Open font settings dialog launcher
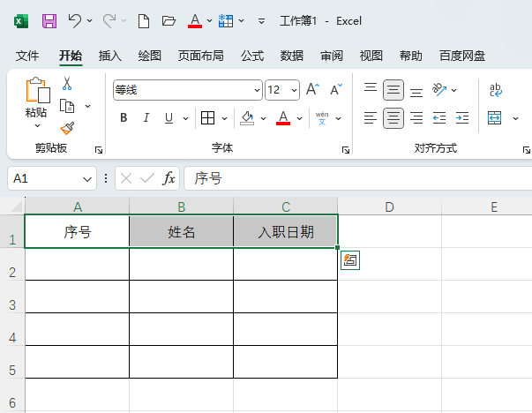The image size is (532, 413). point(346,150)
